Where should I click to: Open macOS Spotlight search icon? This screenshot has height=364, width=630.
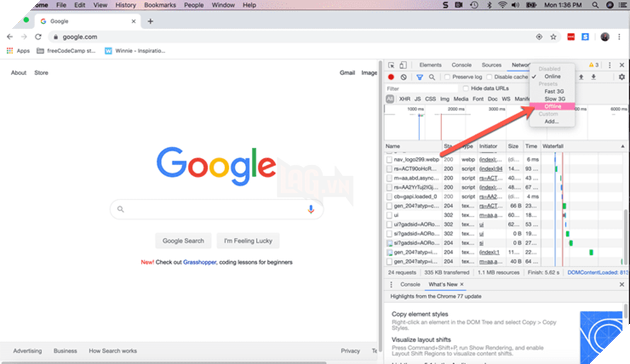point(595,5)
